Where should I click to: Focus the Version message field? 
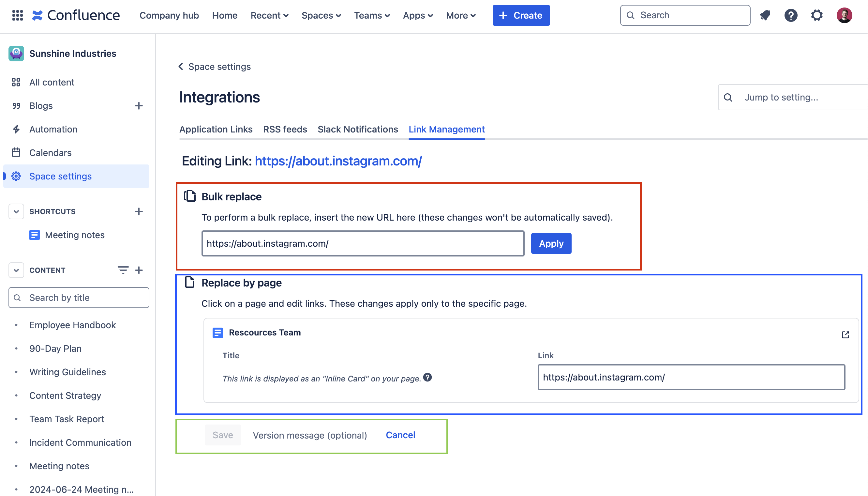point(310,435)
